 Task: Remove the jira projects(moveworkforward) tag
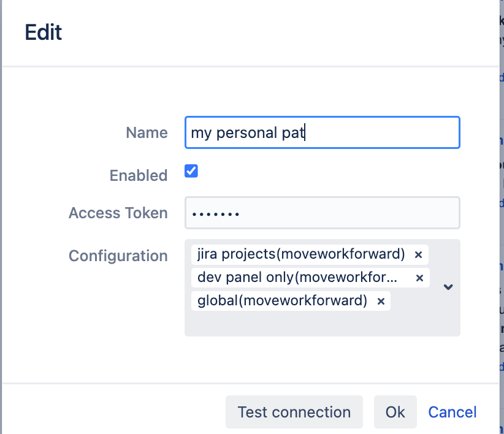[x=418, y=254]
